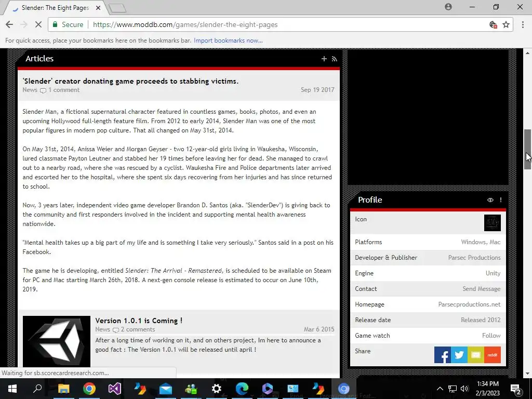This screenshot has width=532, height=399.
Task: Open the Mail app in taskbar
Action: click(166, 389)
